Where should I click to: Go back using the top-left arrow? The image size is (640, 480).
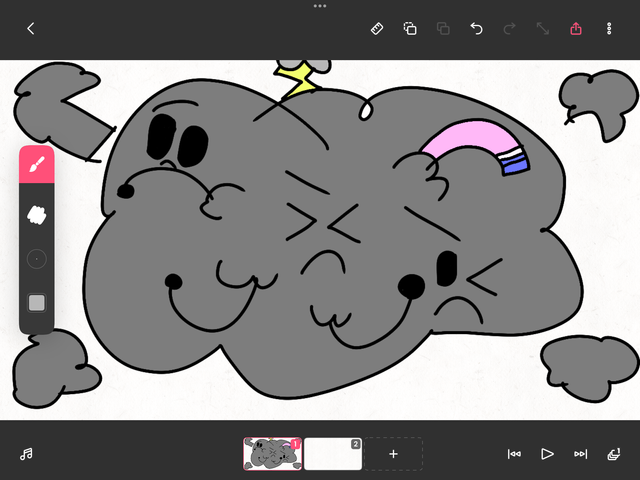[x=30, y=29]
